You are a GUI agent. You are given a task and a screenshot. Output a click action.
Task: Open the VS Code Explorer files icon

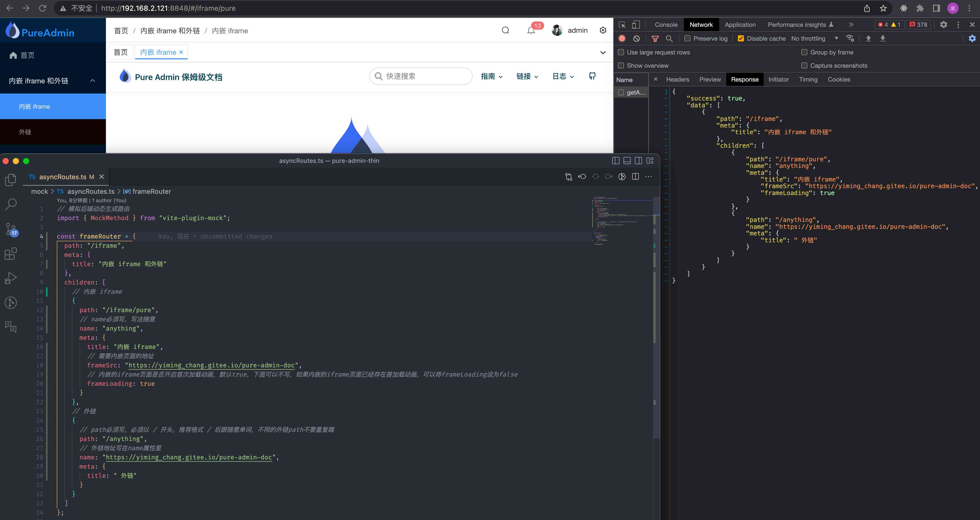tap(11, 179)
